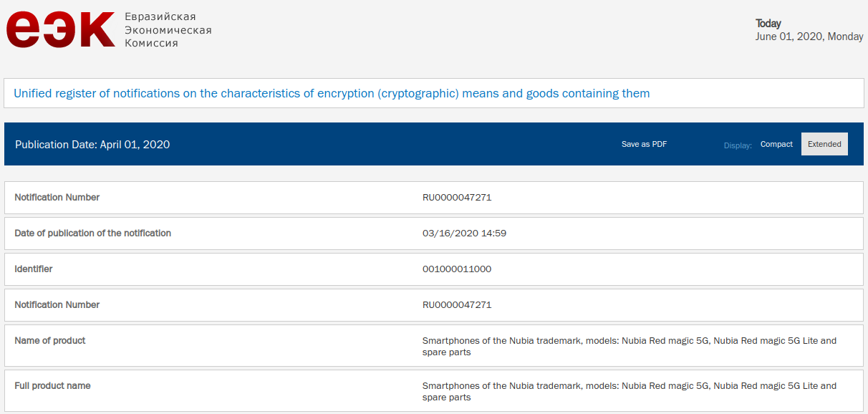Click the Name of product label

pos(50,340)
